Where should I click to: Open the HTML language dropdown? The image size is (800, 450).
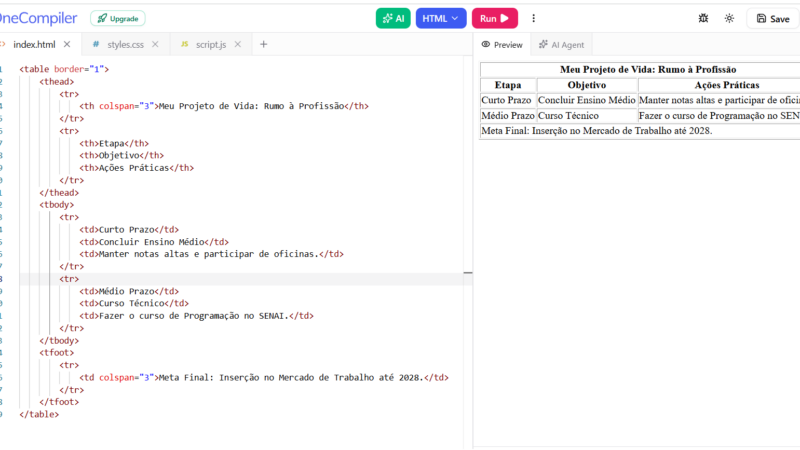click(441, 18)
